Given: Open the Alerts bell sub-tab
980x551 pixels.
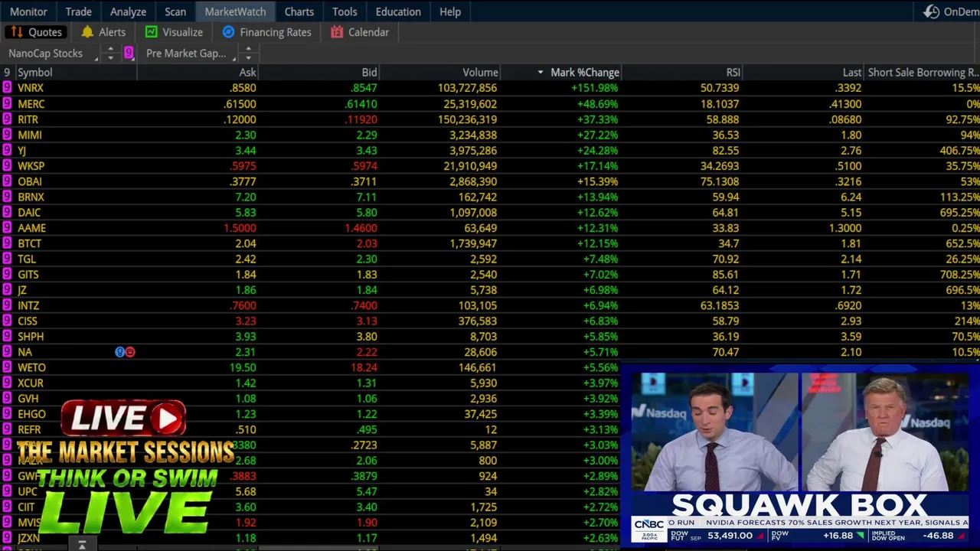Looking at the screenshot, I should pyautogui.click(x=103, y=32).
